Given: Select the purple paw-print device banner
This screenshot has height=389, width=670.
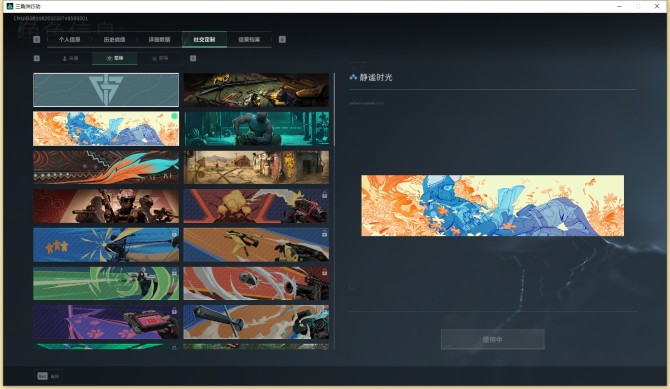Looking at the screenshot, I should pos(106,322).
